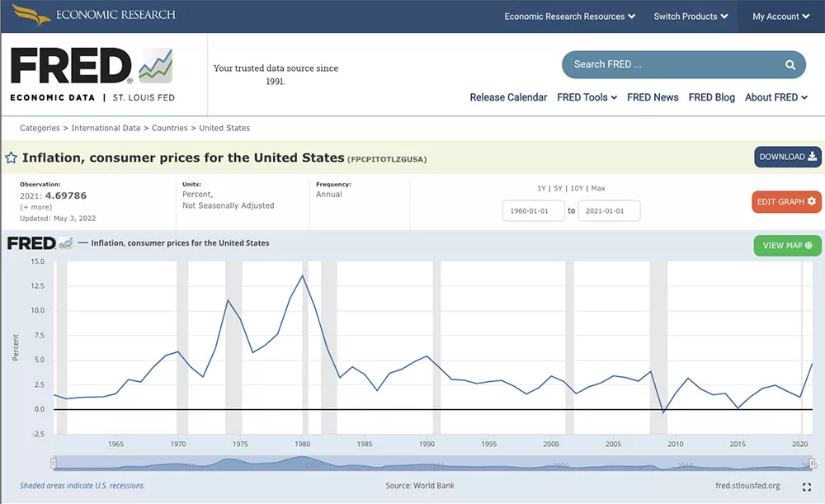Select the Max date range
Image resolution: width=825 pixels, height=504 pixels.
coord(598,188)
